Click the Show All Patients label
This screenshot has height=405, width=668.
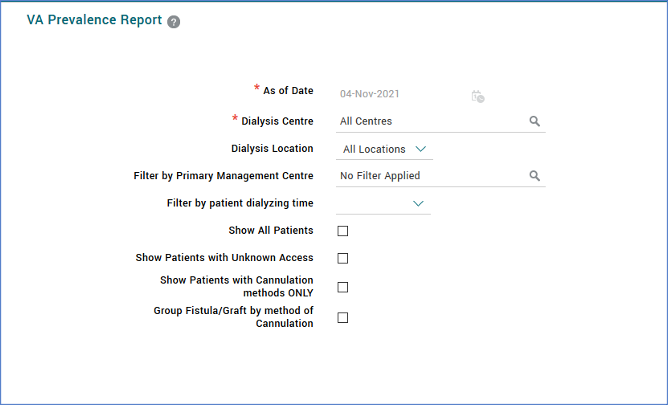pyautogui.click(x=270, y=231)
